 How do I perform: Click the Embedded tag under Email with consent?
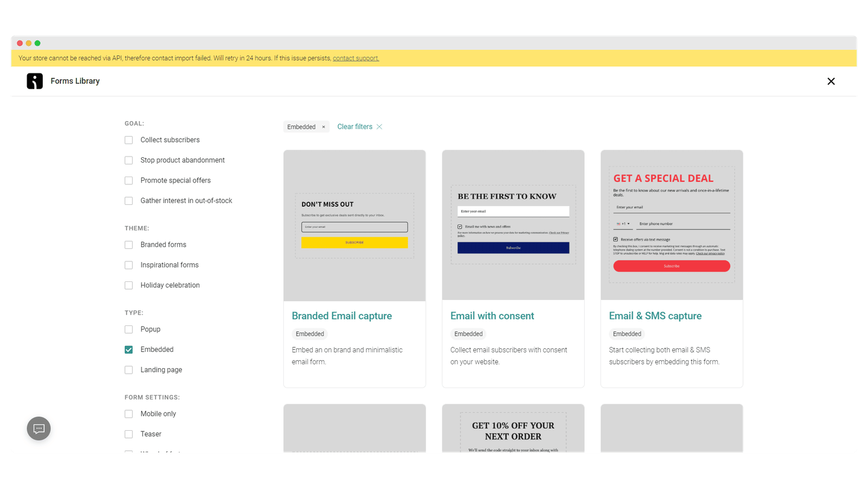tap(468, 334)
